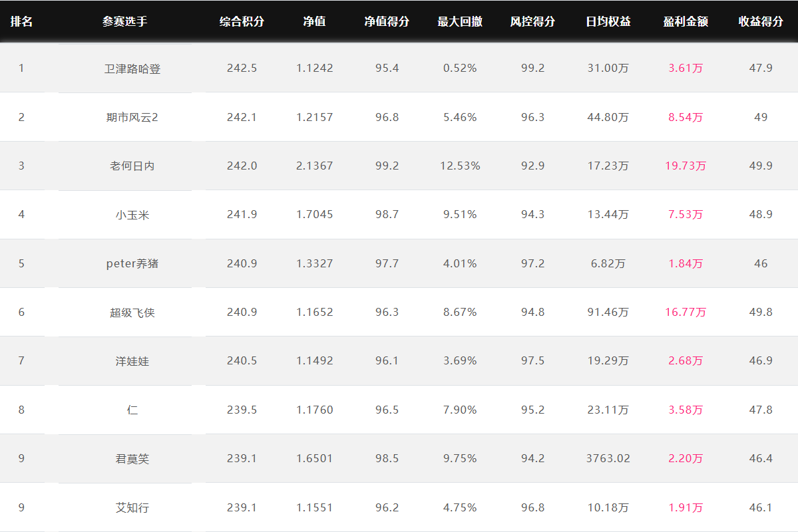Click the 收益得分 column header
This screenshot has height=532, width=798.
click(x=761, y=21)
